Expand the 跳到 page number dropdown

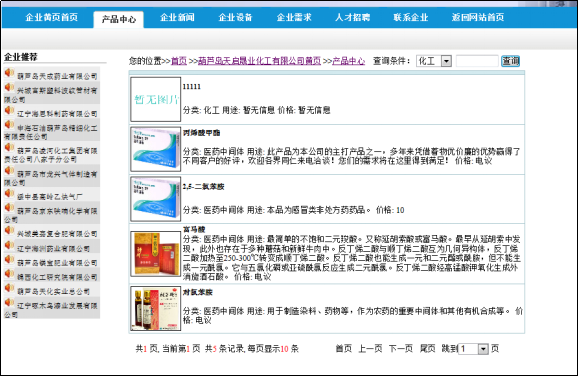(474, 349)
